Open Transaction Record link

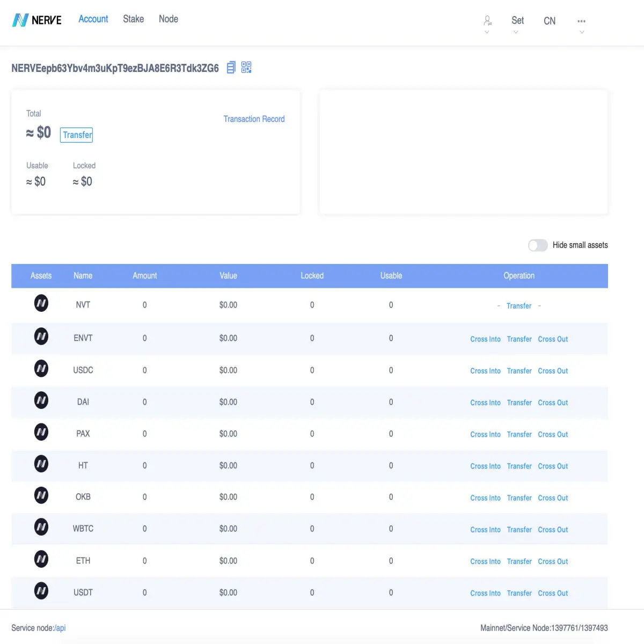coord(254,119)
